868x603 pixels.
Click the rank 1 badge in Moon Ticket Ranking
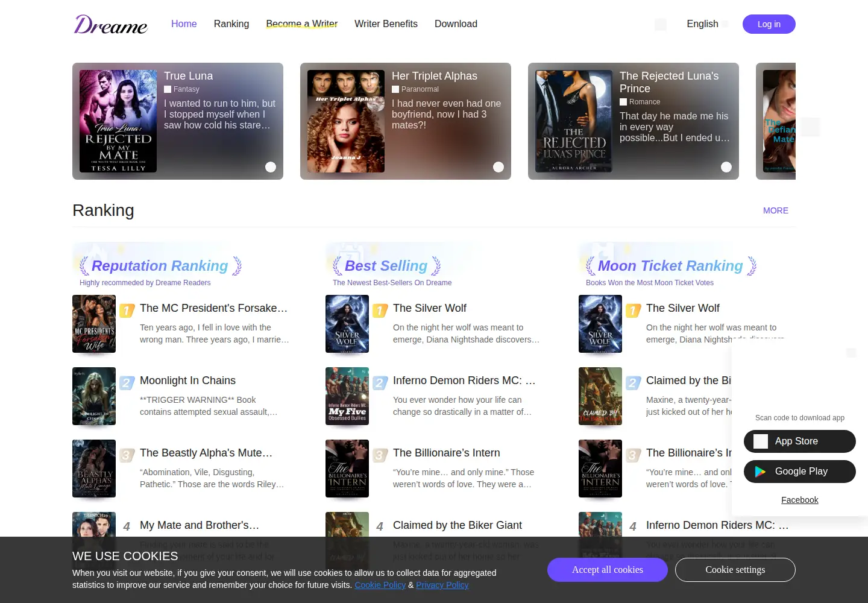click(x=633, y=311)
